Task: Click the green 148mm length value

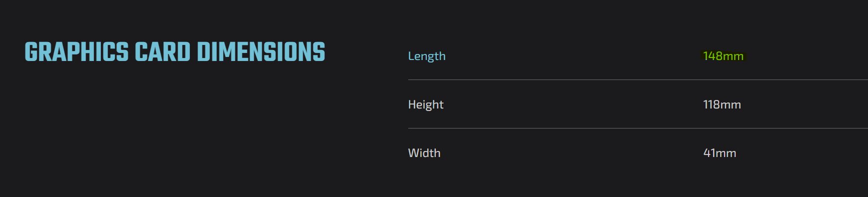Action: (723, 56)
